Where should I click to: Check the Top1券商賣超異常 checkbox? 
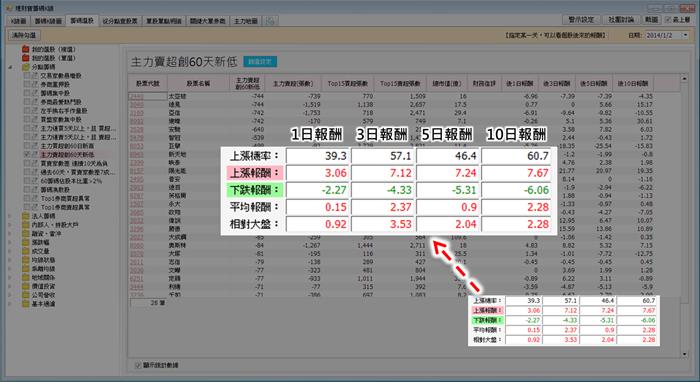(27, 207)
